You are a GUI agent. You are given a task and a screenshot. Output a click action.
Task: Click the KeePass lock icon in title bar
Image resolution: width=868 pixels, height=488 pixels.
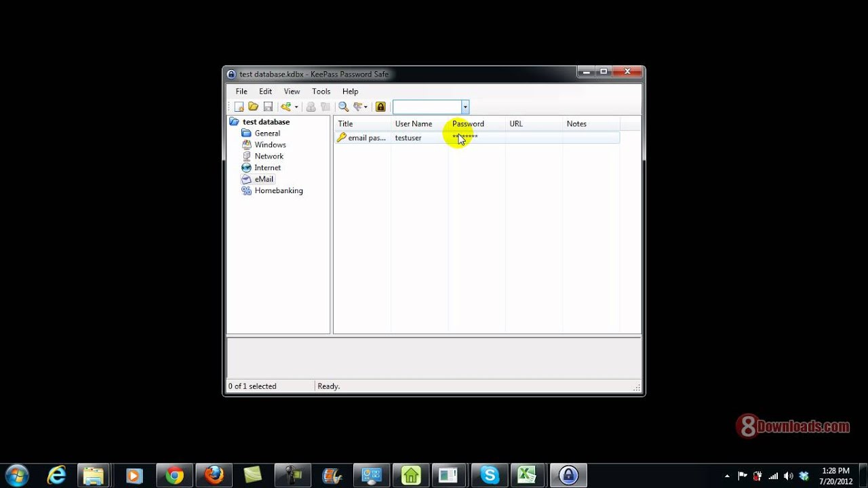[231, 75]
